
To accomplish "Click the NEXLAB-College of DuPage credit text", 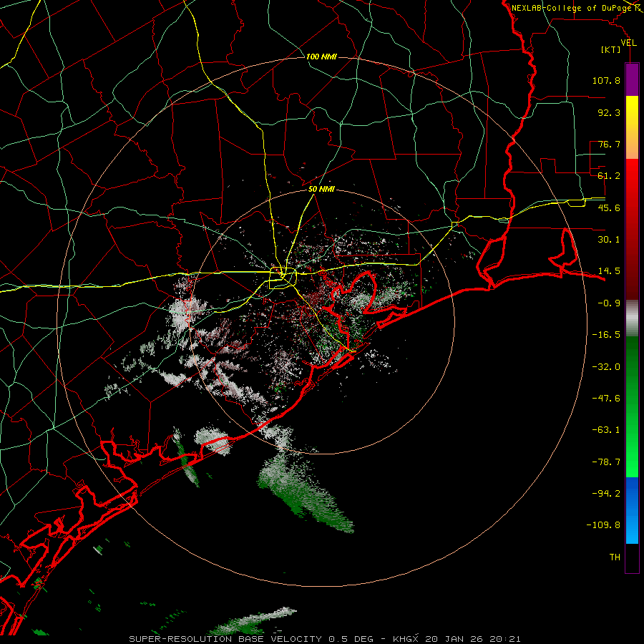I will click(572, 8).
